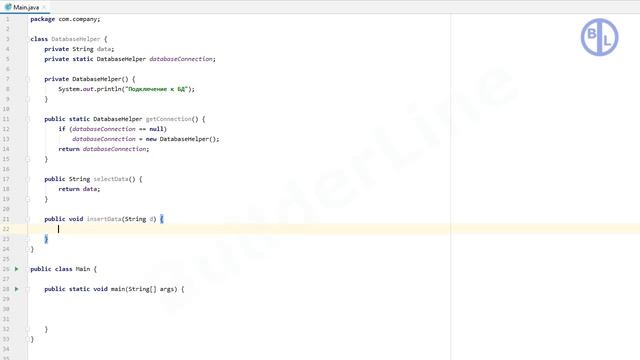The width and height of the screenshot is (640, 360).
Task: Click databaseConnection in the static field declaration
Action: [181, 59]
